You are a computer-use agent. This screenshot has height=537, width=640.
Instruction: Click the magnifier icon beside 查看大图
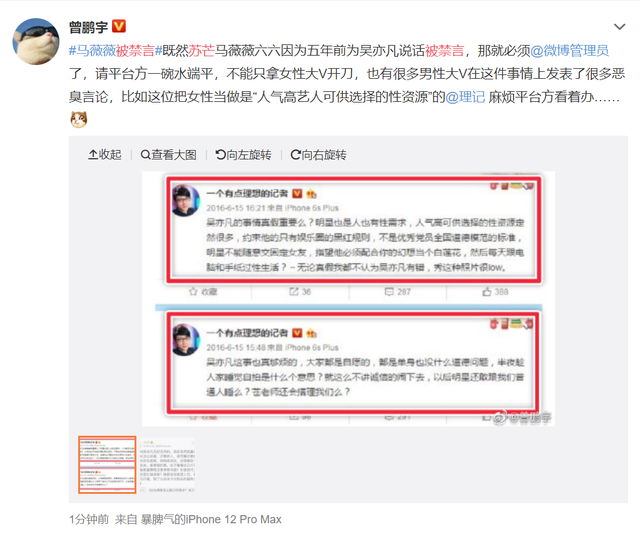click(145, 155)
